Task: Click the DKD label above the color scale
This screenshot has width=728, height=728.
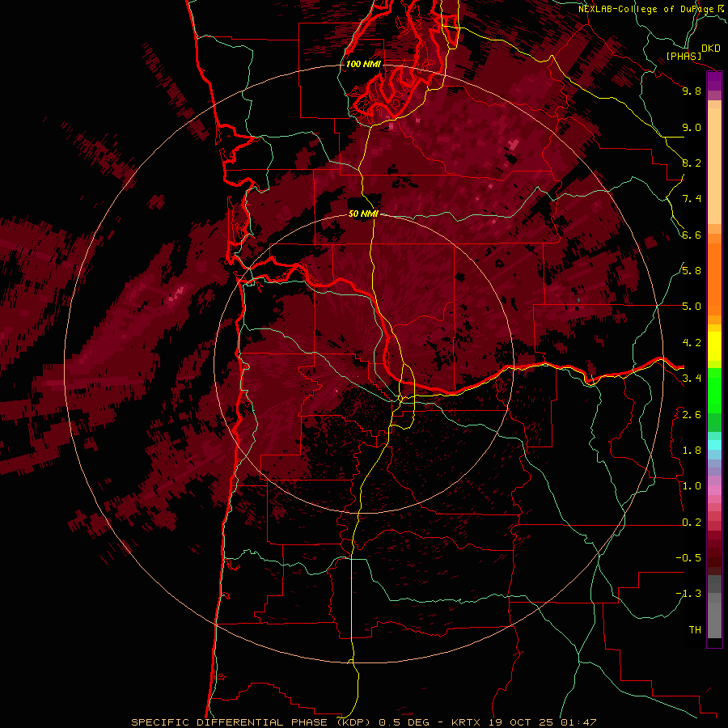Action: coord(711,49)
